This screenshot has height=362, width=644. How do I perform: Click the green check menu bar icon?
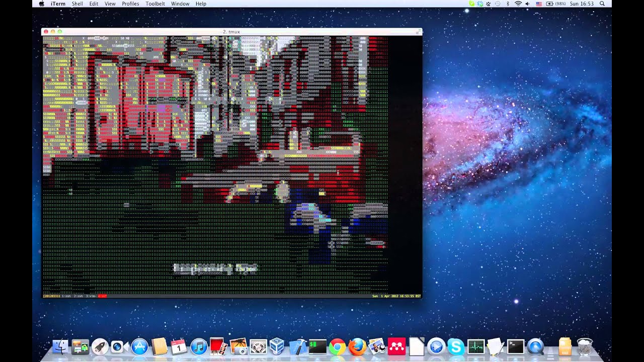tap(471, 4)
